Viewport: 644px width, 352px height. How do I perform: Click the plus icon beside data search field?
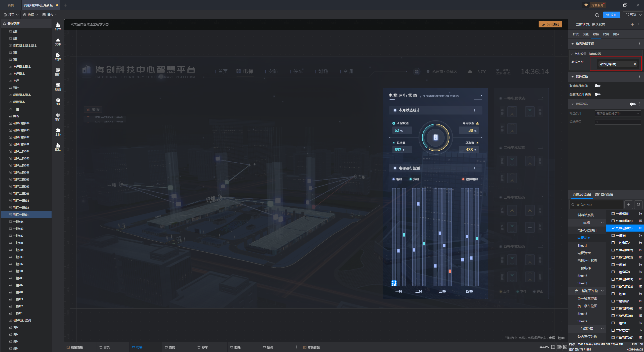pyautogui.click(x=628, y=205)
